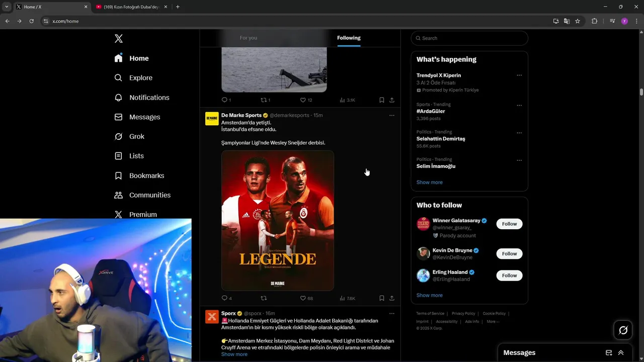Reply to the top post with 1 reply
The height and width of the screenshot is (362, 644).
click(226, 100)
